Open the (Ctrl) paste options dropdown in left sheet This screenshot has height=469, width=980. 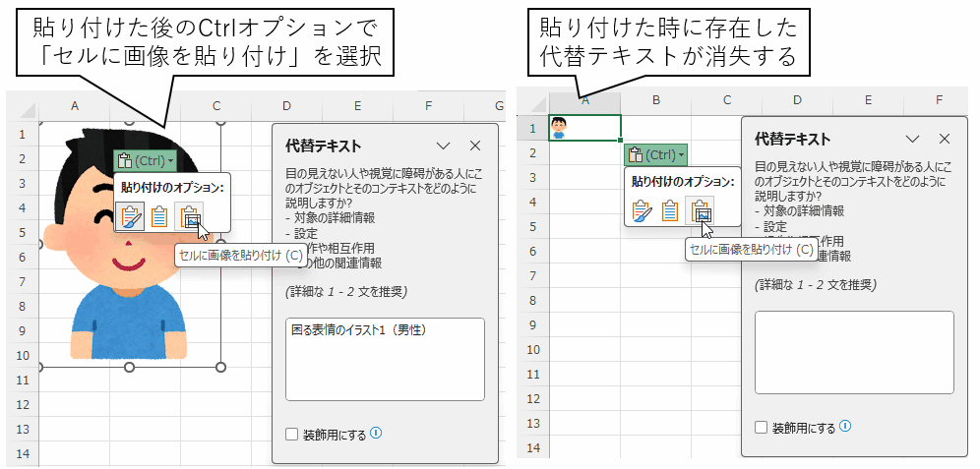(x=146, y=161)
